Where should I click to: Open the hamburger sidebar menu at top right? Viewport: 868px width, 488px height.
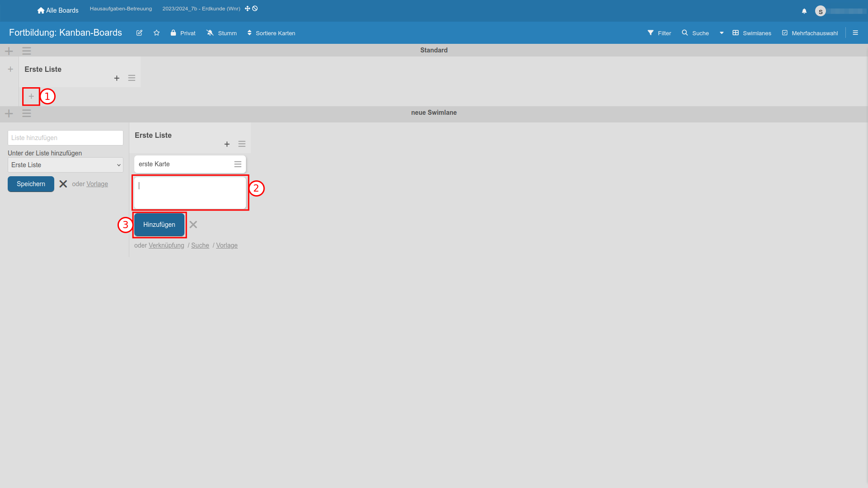pos(855,33)
